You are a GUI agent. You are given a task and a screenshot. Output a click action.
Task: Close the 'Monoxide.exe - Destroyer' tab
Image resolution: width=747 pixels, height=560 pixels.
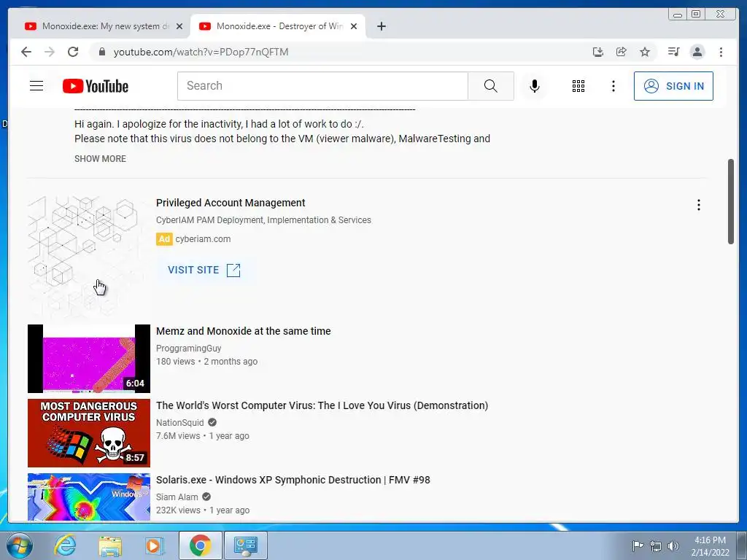point(354,26)
